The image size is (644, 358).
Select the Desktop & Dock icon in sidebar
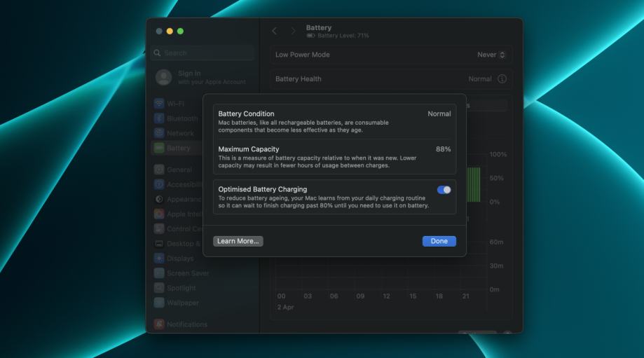[x=159, y=244]
